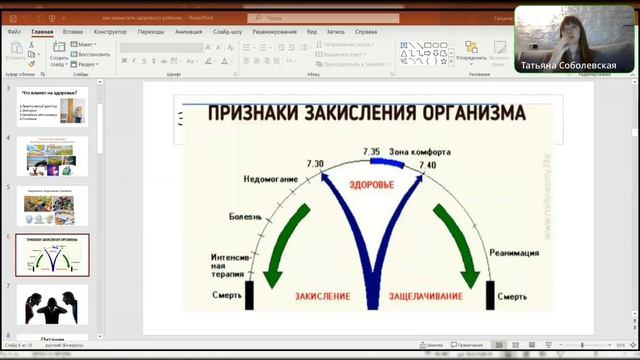Select the text box shape in gallery
The image size is (640, 360).
(x=404, y=45)
